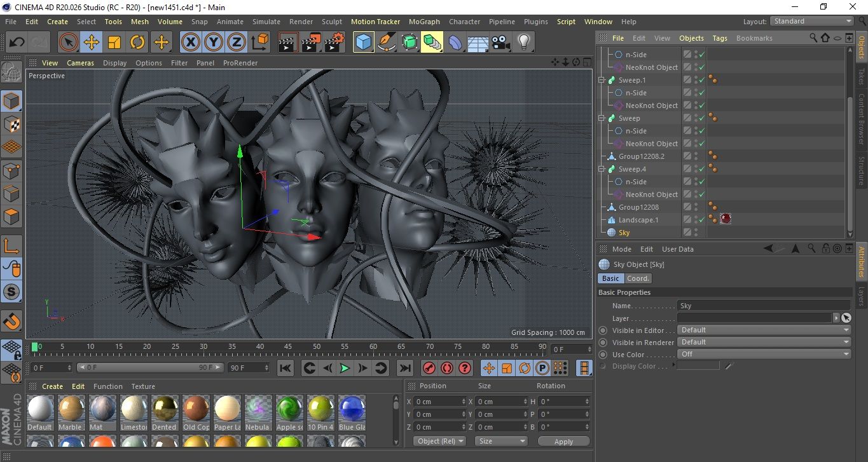
Task: Click the Light object icon
Action: pyautogui.click(x=523, y=43)
